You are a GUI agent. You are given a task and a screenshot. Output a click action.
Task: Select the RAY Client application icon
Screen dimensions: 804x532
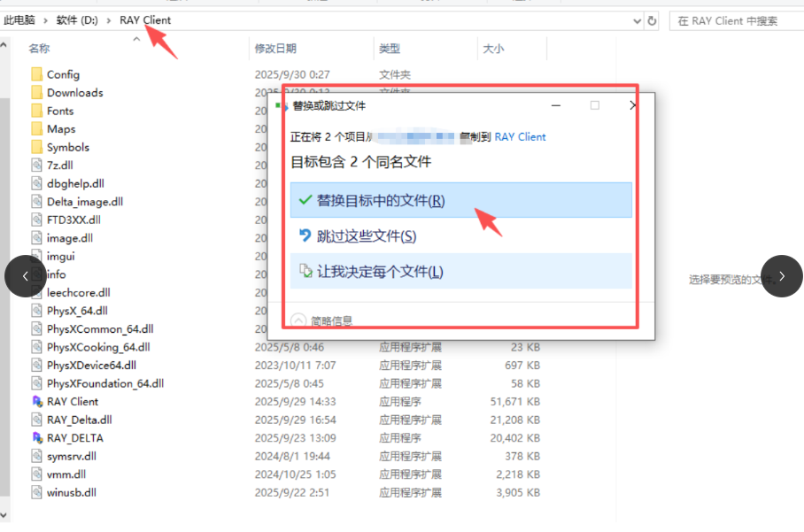click(36, 402)
